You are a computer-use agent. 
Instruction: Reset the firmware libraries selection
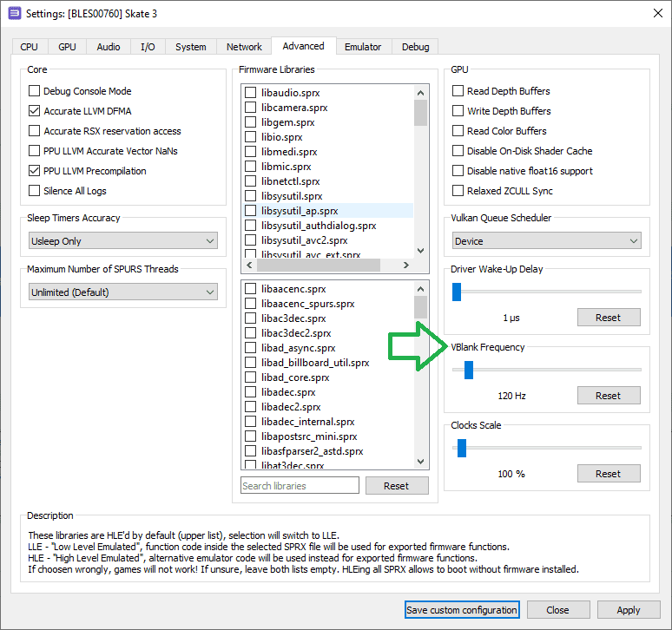[397, 486]
